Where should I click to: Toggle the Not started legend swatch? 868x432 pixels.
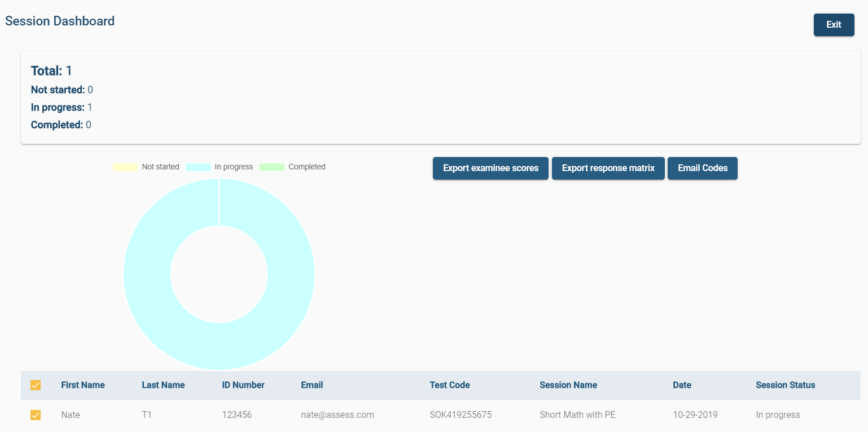click(x=125, y=167)
